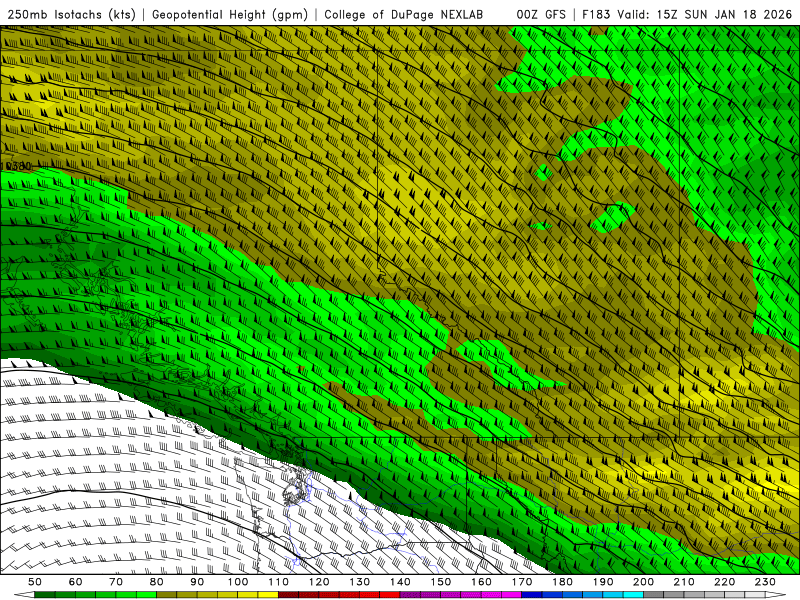Screen dimensions: 800x600
Task: Click the 110 label on the color scale
Action: coord(278,582)
